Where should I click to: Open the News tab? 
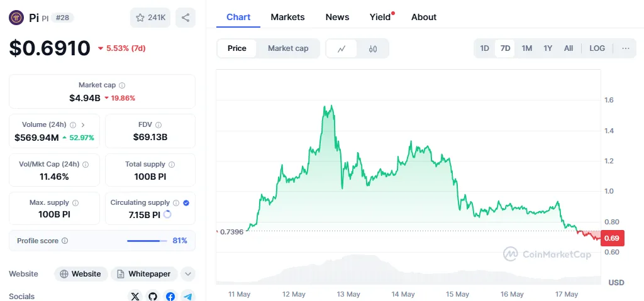pos(337,17)
